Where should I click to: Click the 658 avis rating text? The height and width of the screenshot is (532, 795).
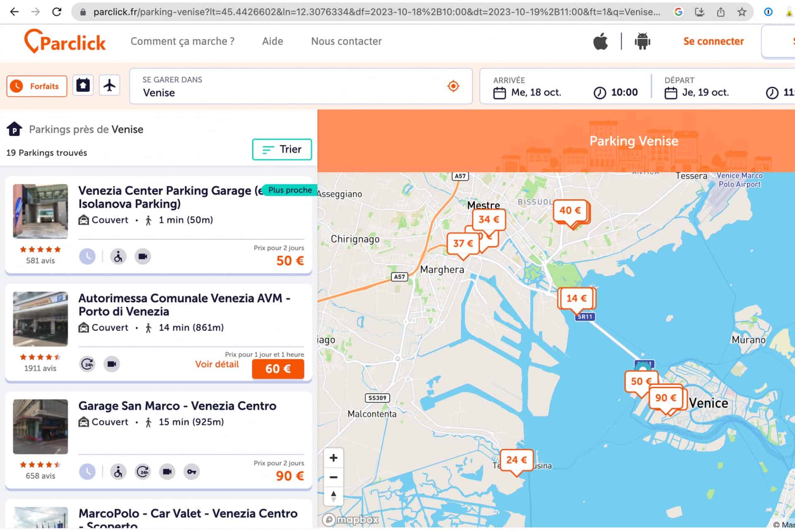[x=40, y=476]
